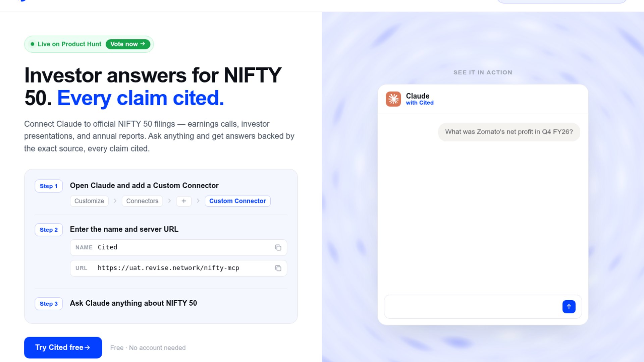Open the Custom Connector chip

click(237, 201)
